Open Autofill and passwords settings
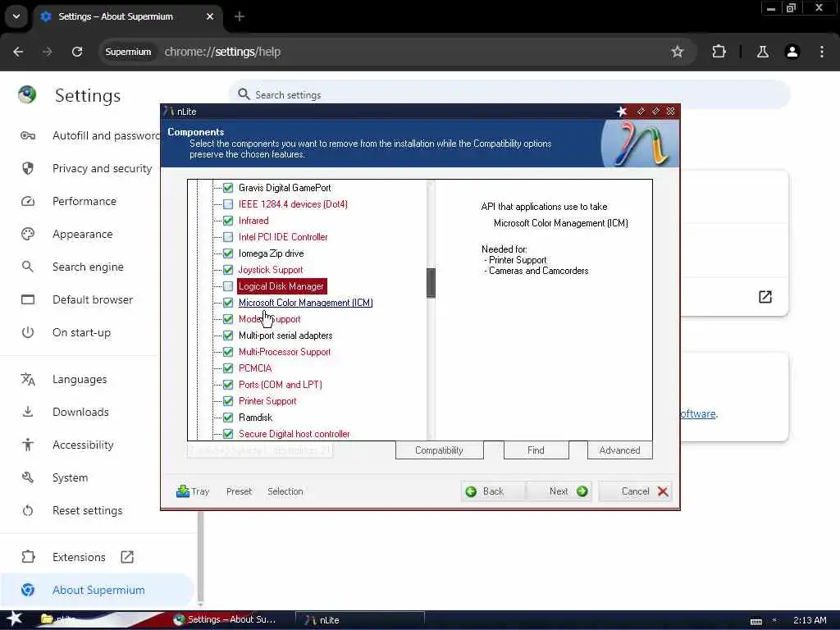 105,135
